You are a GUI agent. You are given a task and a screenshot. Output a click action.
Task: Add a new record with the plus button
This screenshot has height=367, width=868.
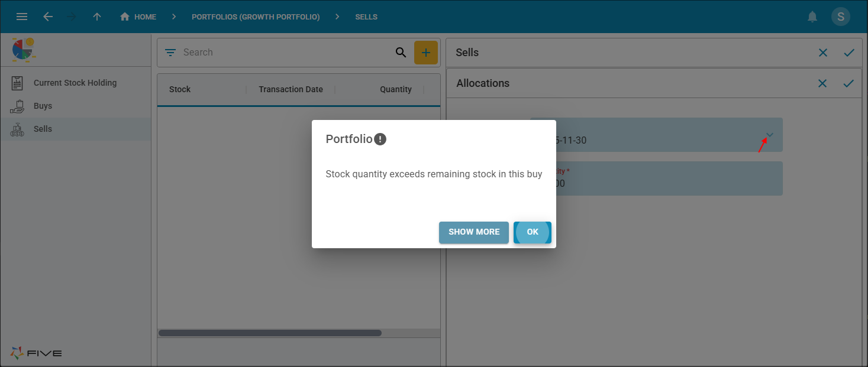tap(426, 52)
